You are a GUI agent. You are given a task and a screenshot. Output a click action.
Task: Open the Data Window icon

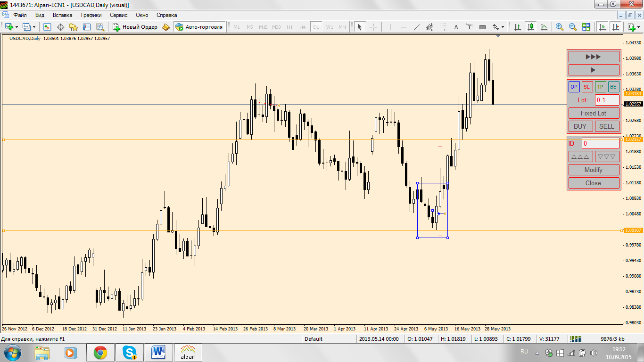pos(60,27)
